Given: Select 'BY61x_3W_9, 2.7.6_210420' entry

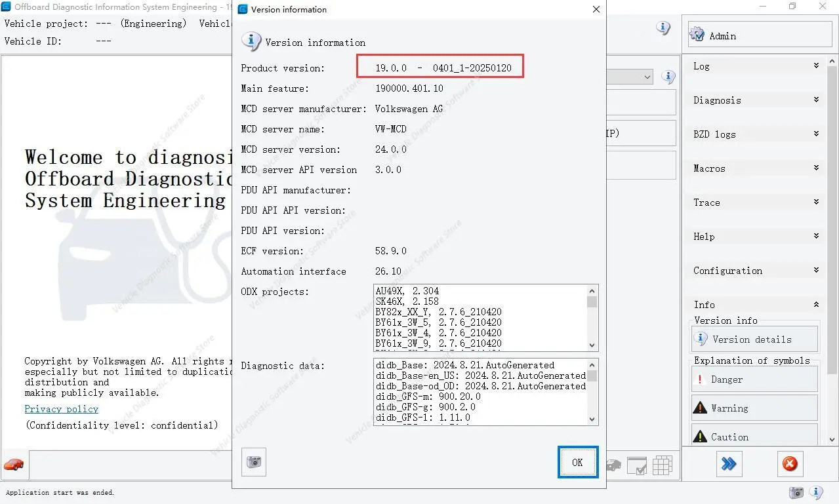Looking at the screenshot, I should (x=439, y=343).
